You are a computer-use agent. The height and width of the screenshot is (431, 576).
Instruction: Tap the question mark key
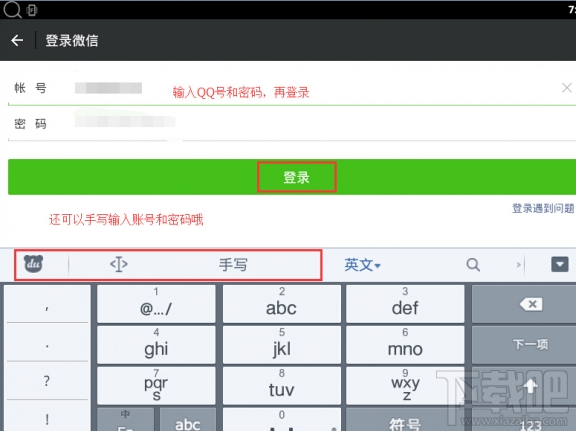point(47,381)
